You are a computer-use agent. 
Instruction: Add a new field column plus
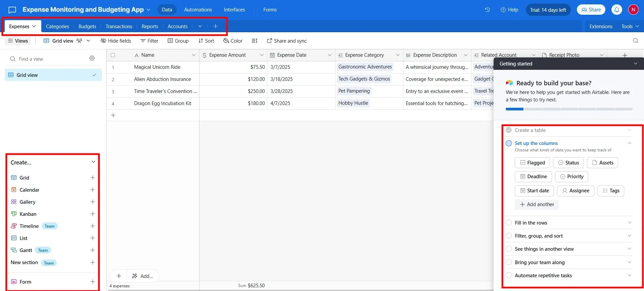(625, 55)
